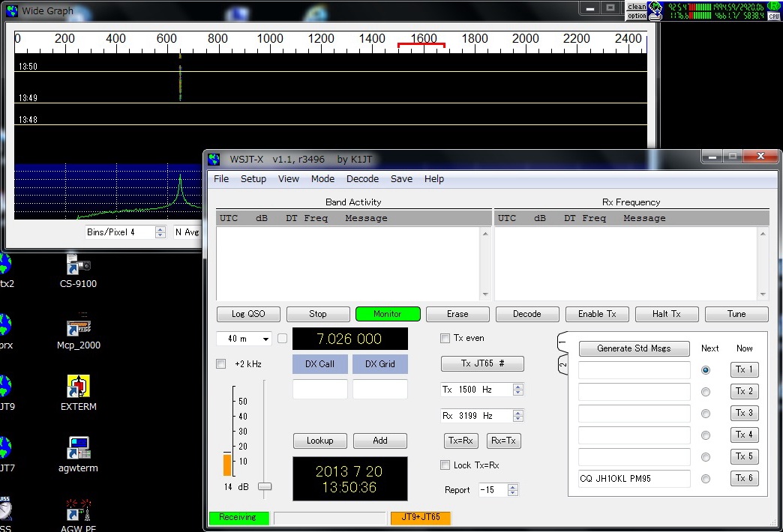
Task: Check the Lock Tx=Rx option
Action: point(445,465)
